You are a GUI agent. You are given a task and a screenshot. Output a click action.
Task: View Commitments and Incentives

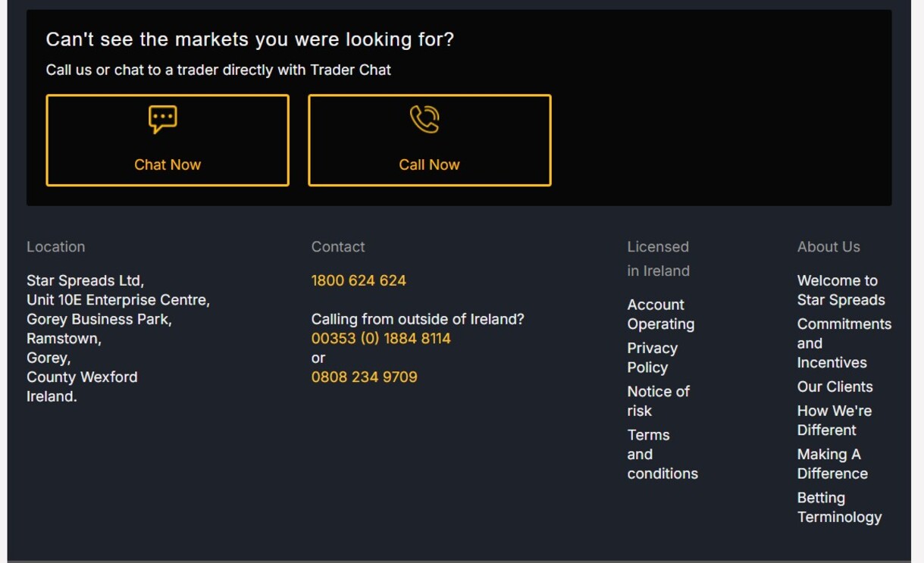[x=844, y=342]
